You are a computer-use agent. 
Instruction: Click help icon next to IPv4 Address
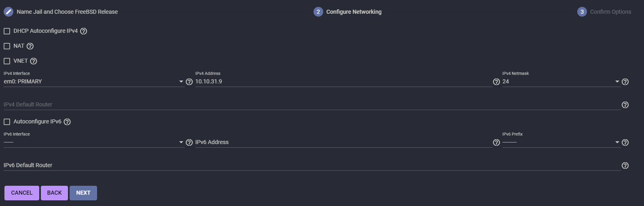pos(496,82)
